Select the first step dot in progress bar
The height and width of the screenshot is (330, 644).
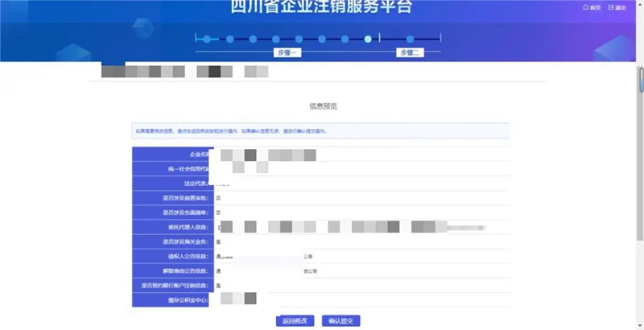(207, 39)
